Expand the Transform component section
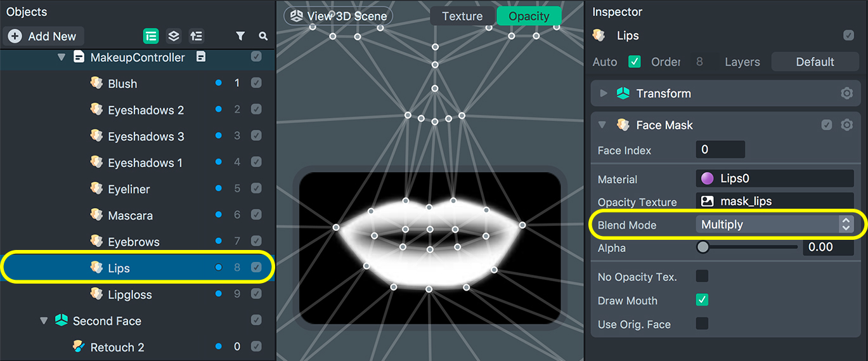The image size is (868, 361). click(604, 93)
